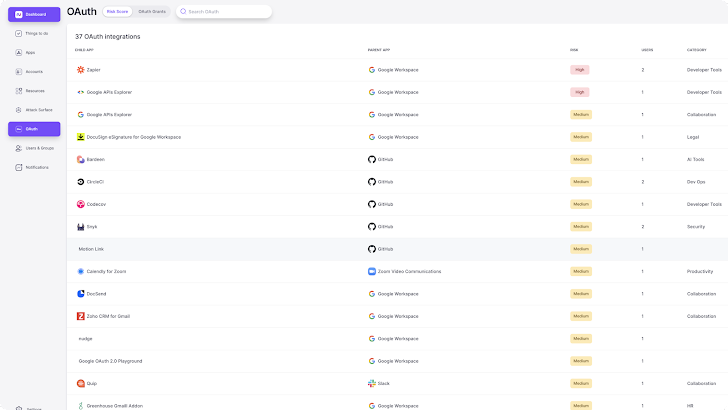Image resolution: width=728 pixels, height=410 pixels.
Task: Click the Dashboard button in sidebar
Action: [34, 14]
